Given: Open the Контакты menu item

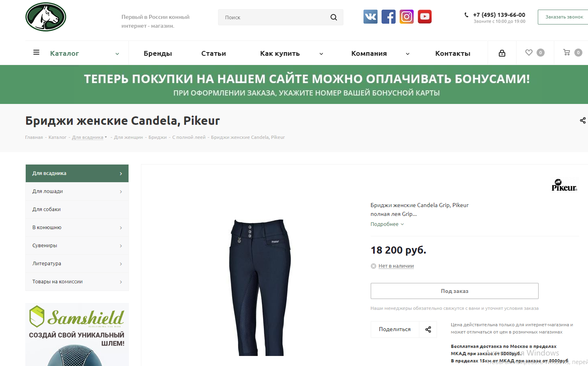Looking at the screenshot, I should pos(453,53).
